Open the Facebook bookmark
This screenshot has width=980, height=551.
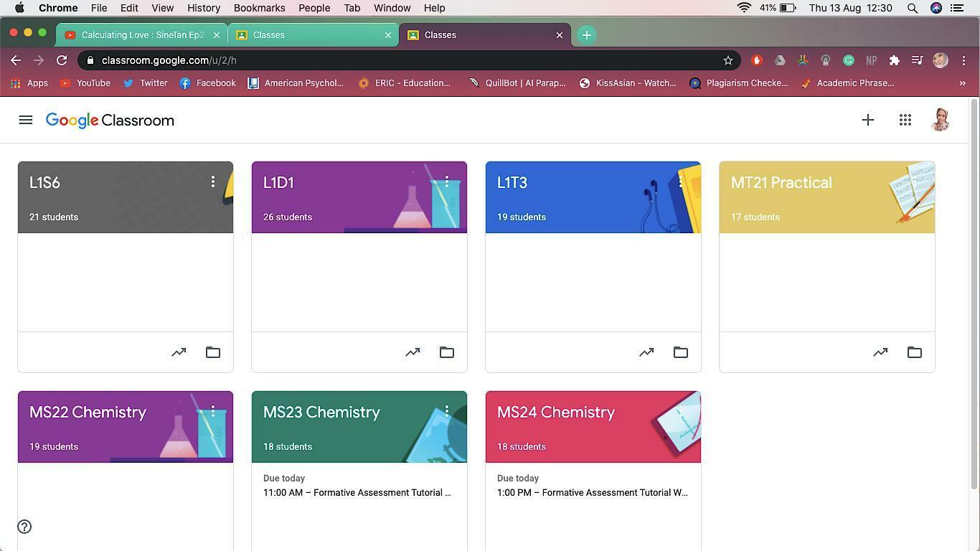(x=208, y=83)
